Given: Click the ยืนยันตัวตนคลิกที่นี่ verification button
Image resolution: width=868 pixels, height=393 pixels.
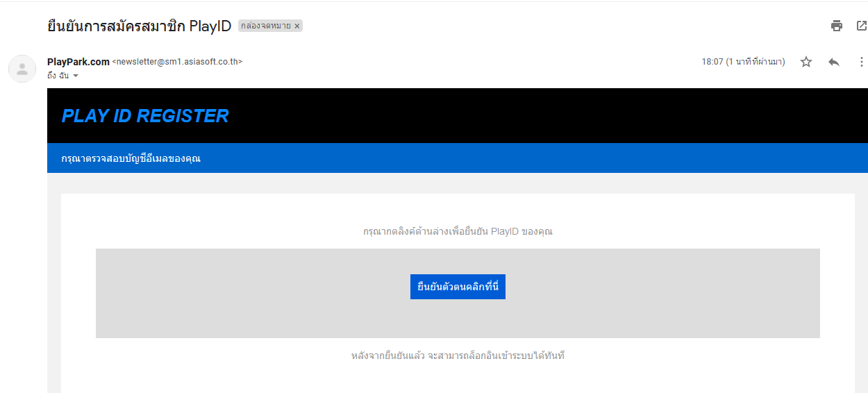Looking at the screenshot, I should tap(458, 287).
